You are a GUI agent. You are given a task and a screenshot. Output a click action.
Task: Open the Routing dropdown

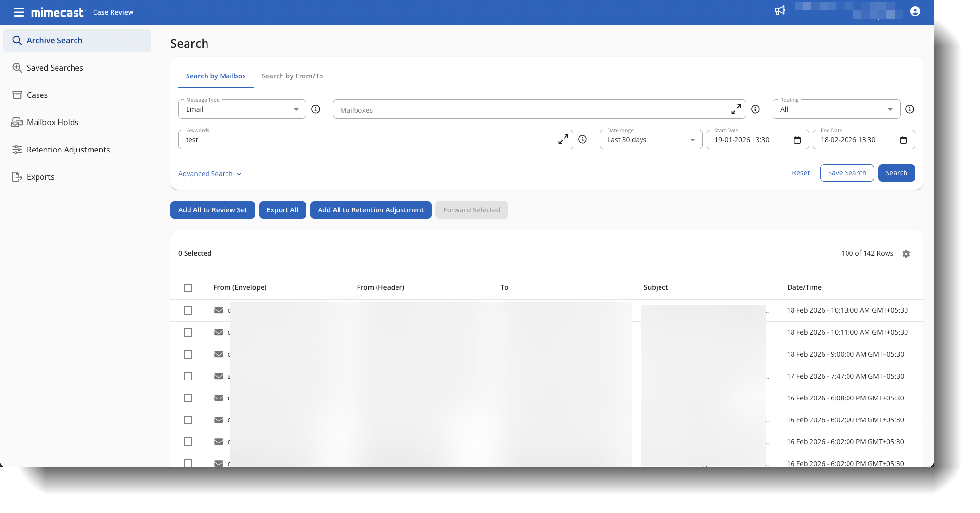point(836,109)
